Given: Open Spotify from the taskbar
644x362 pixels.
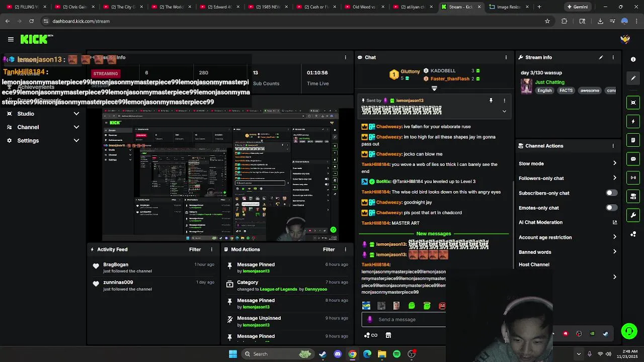Looking at the screenshot, I should click(397, 354).
